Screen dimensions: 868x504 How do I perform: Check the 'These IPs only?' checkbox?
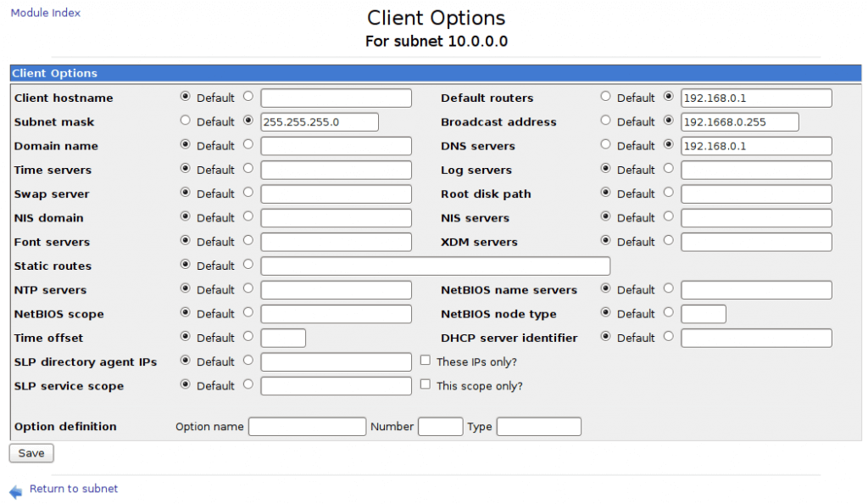pos(426,361)
